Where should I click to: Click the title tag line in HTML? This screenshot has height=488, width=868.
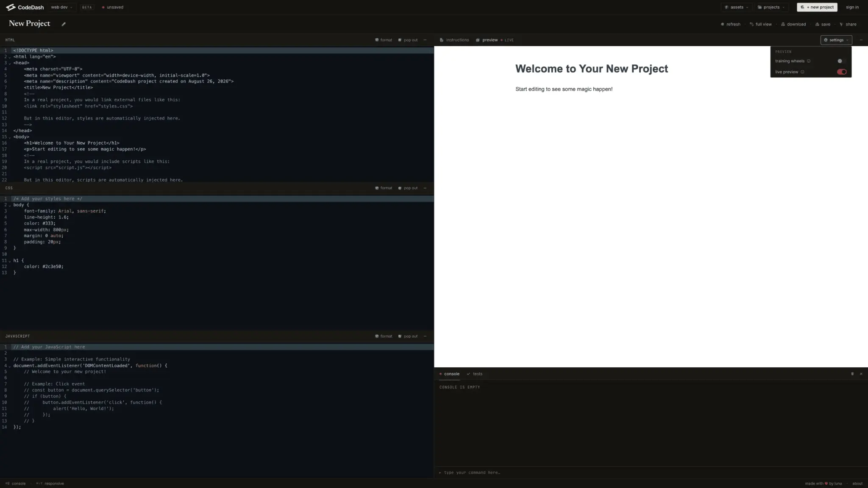pyautogui.click(x=58, y=88)
